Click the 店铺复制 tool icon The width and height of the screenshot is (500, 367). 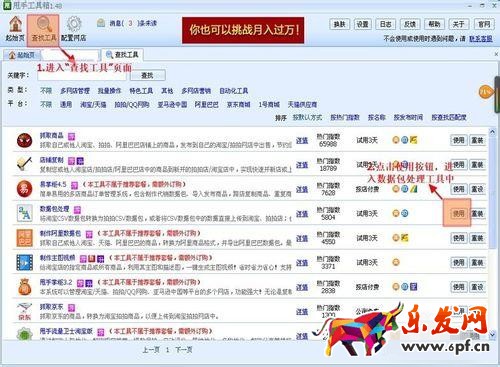click(x=25, y=164)
